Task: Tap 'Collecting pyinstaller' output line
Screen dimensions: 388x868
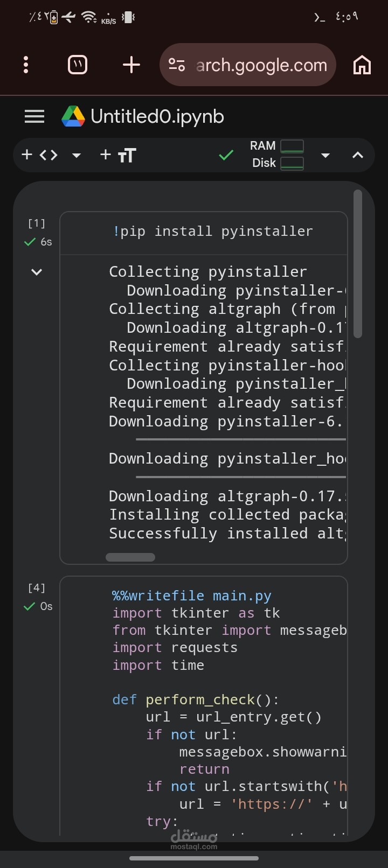Action: click(x=208, y=272)
